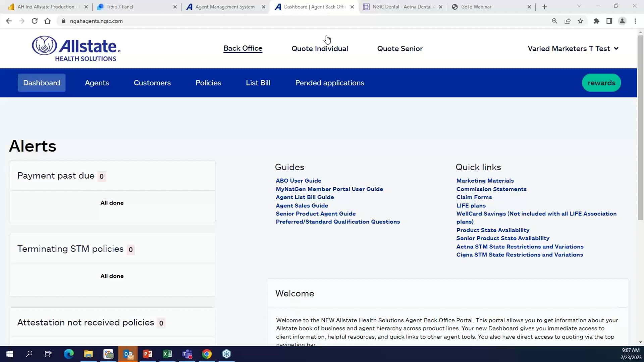Click the share page icon
The height and width of the screenshot is (362, 644).
point(568,21)
